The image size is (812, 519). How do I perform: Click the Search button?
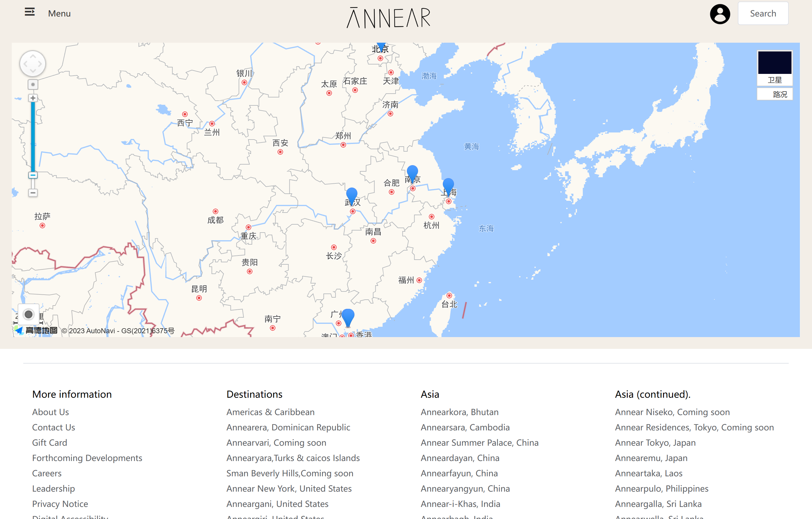[x=763, y=14]
